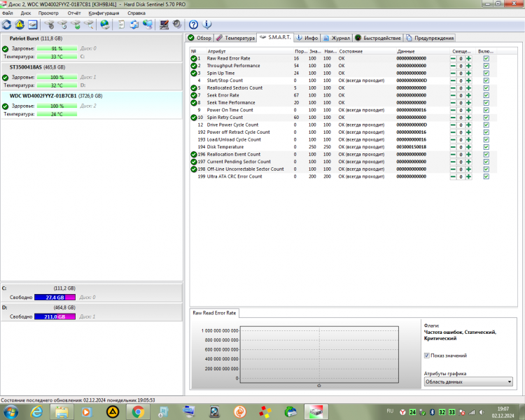Click the blue info bubble icon
This screenshot has height=420, width=525.
click(x=207, y=24)
